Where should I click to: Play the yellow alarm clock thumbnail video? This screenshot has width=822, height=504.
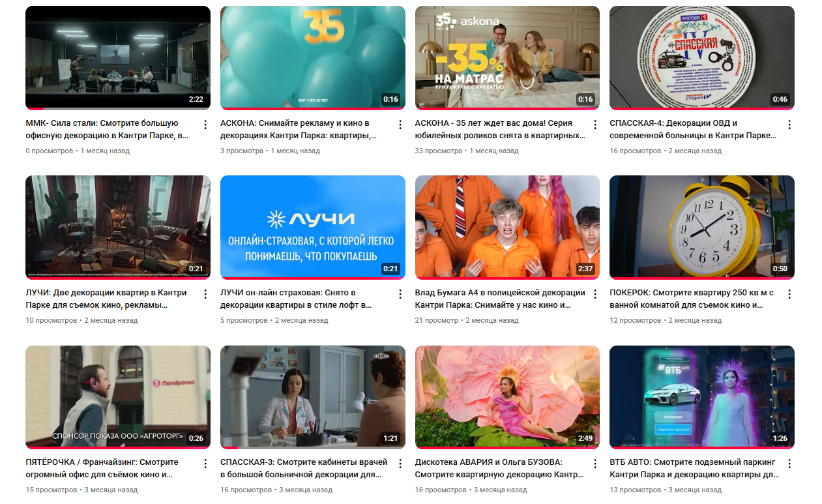pyautogui.click(x=701, y=226)
